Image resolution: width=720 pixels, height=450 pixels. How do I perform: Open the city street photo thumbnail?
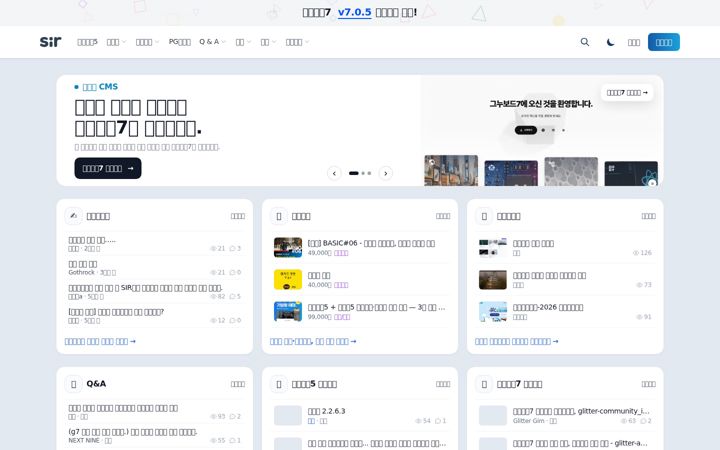(x=451, y=171)
